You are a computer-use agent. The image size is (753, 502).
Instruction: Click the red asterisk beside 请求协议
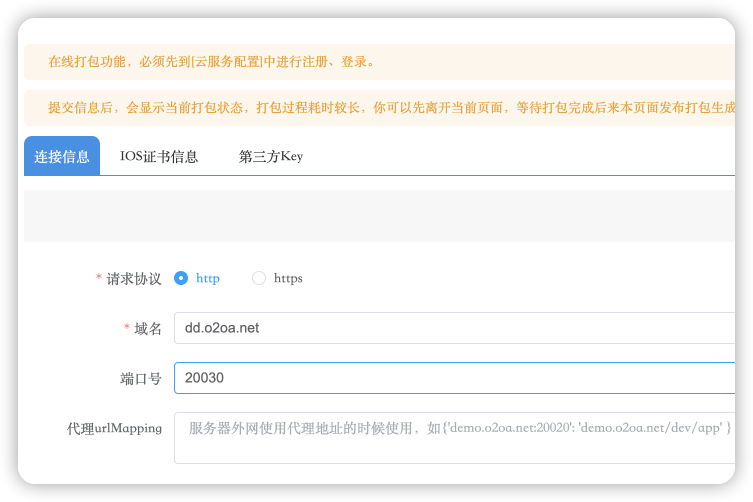pyautogui.click(x=98, y=279)
